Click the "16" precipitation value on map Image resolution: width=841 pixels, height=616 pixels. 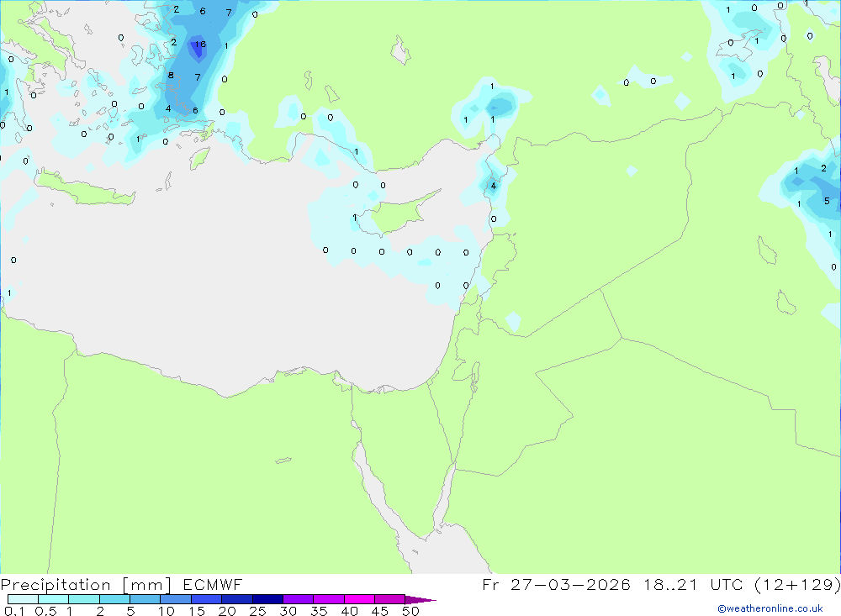pos(200,45)
